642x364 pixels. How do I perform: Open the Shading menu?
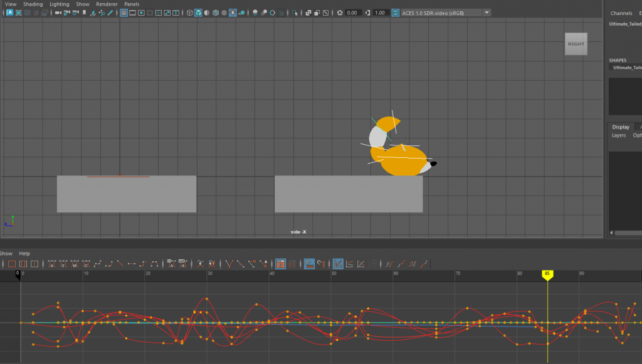(33, 4)
